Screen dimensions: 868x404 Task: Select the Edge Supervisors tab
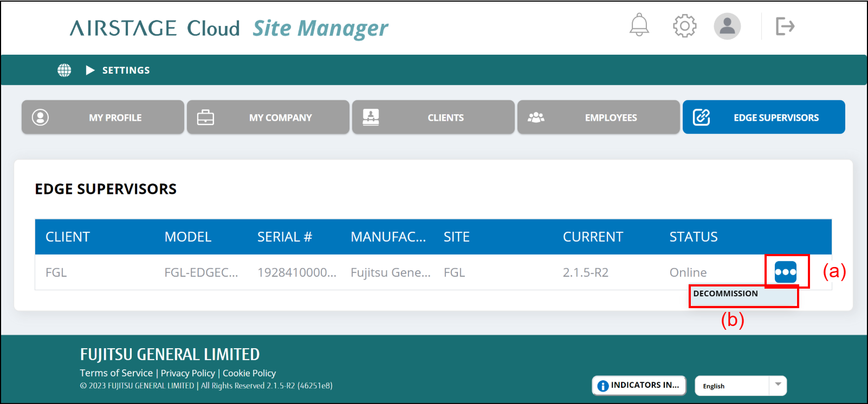[x=763, y=117]
